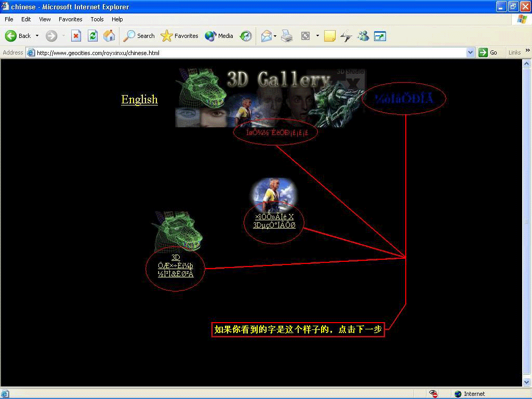532x399 pixels.
Task: Click the Final Fantasy X character thumbnail
Action: [x=274, y=194]
